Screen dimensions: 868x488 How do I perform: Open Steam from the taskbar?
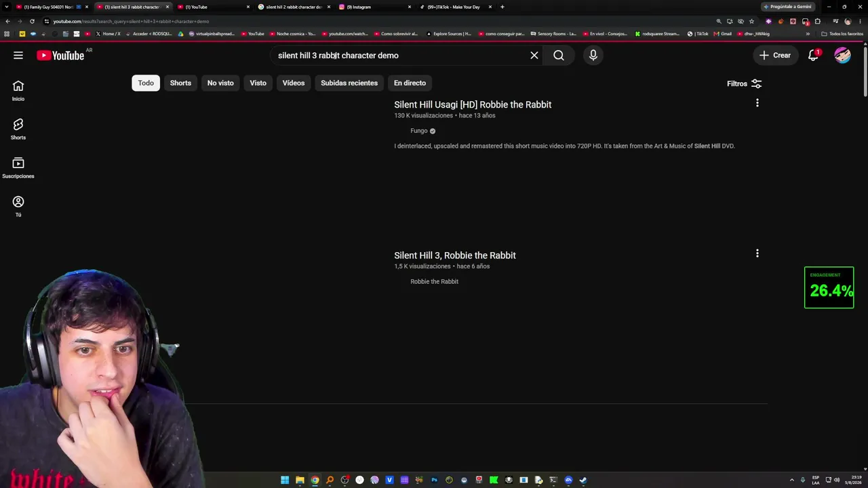[x=583, y=480]
